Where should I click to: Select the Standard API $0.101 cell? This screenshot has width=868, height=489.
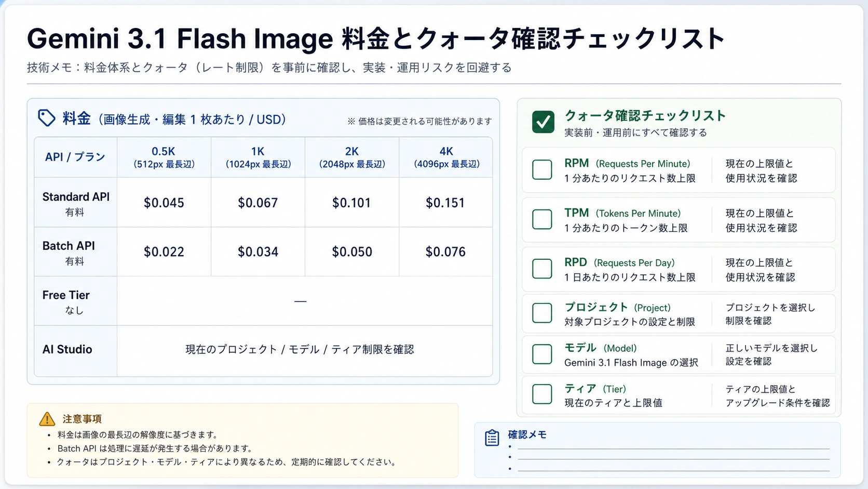(x=352, y=203)
